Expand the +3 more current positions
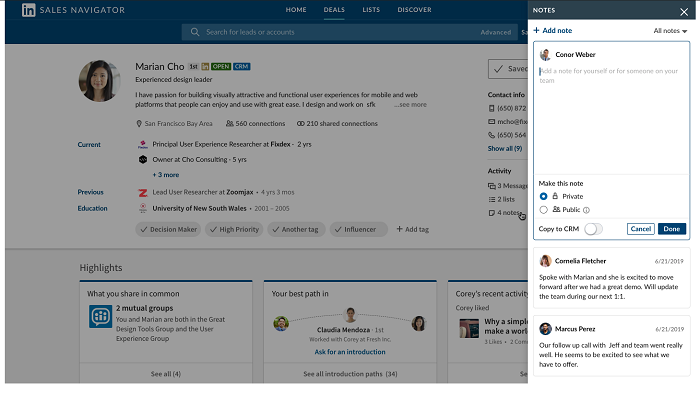The width and height of the screenshot is (700, 394). 166,175
